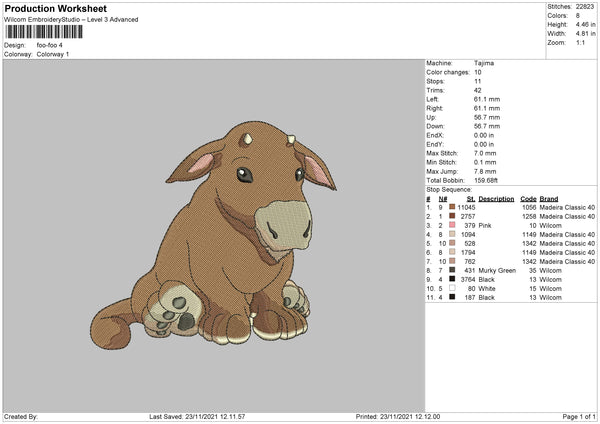Screen dimensions: 600x424
Task: Click the "Description" column header
Action: pos(496,199)
